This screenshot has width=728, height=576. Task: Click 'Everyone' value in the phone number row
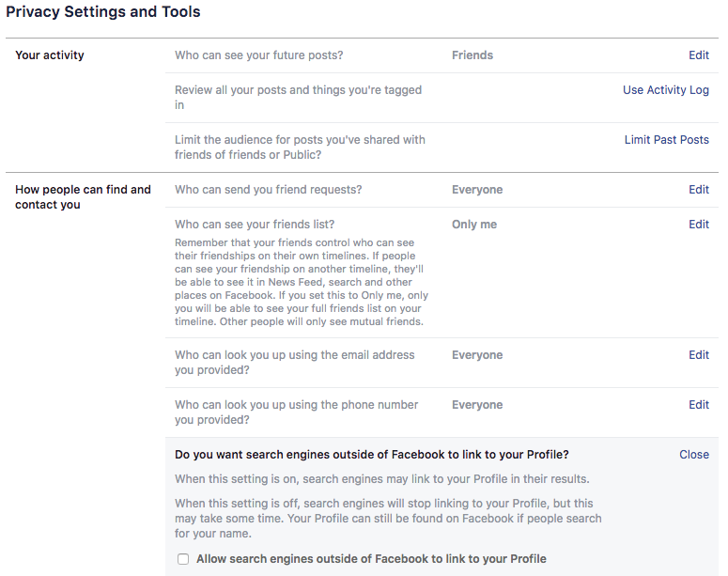[x=477, y=405]
